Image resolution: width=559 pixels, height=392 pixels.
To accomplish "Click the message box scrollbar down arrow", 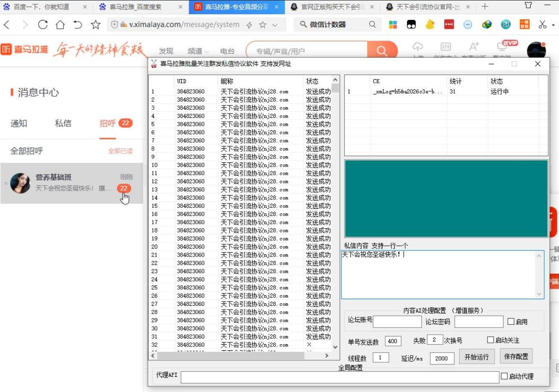I will 539,294.
